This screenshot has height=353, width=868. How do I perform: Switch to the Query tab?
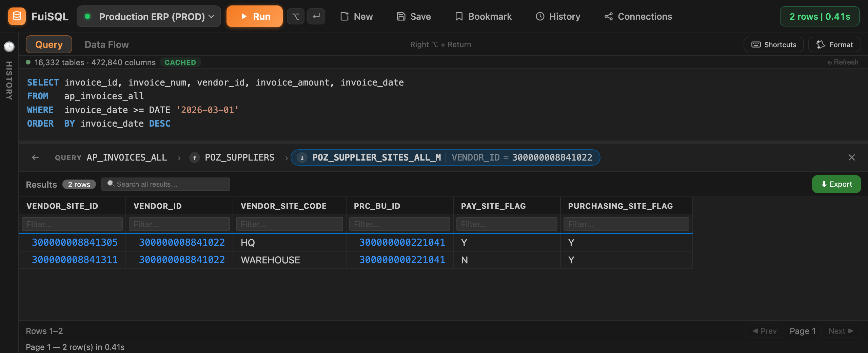pyautogui.click(x=49, y=44)
